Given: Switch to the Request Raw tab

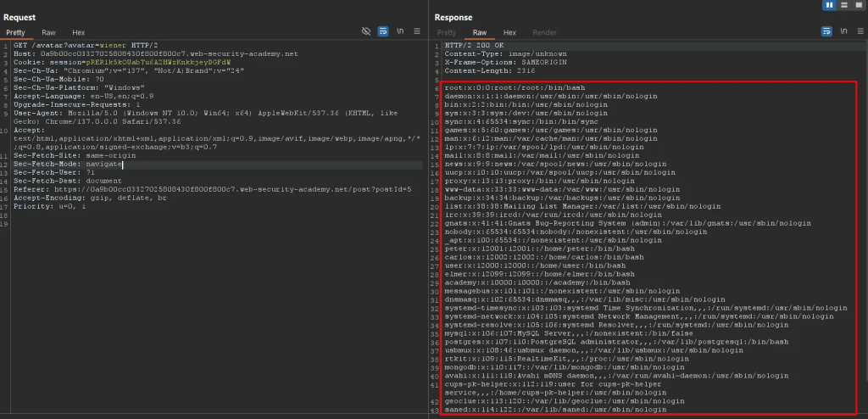Looking at the screenshot, I should click(x=47, y=32).
